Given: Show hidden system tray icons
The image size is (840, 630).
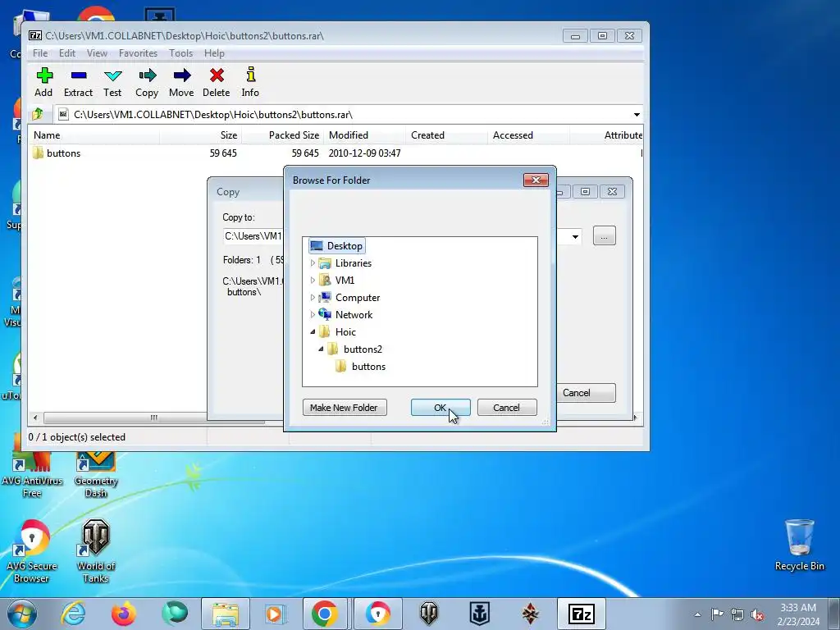Looking at the screenshot, I should click(x=697, y=614).
